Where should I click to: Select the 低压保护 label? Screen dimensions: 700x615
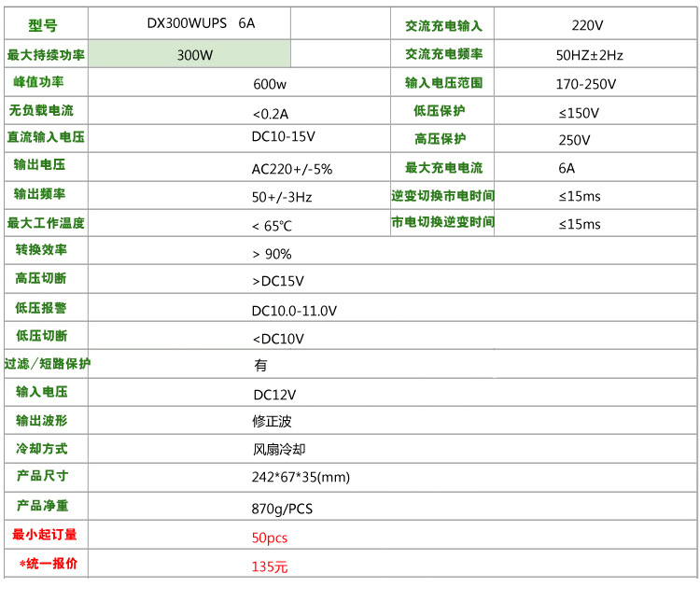(x=439, y=111)
